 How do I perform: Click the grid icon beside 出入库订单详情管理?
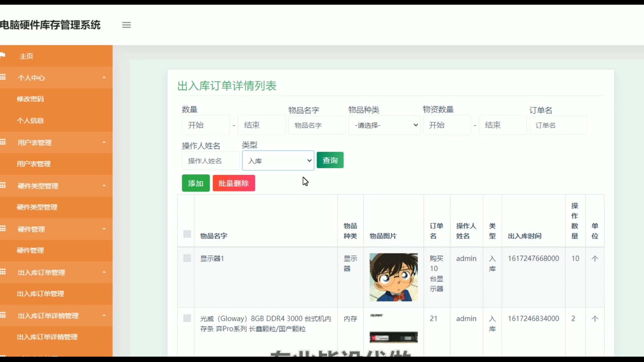[x=3, y=315]
